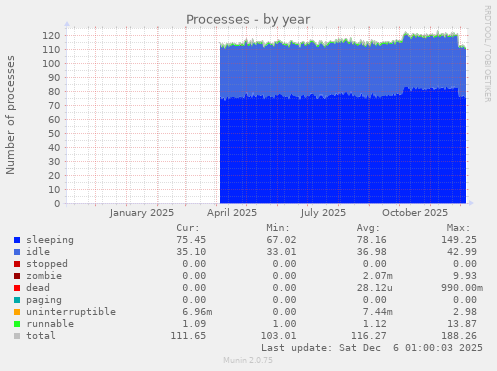This screenshot has height=371, width=497.
Task: Click zombie average value 2.07m
Action: (x=377, y=276)
